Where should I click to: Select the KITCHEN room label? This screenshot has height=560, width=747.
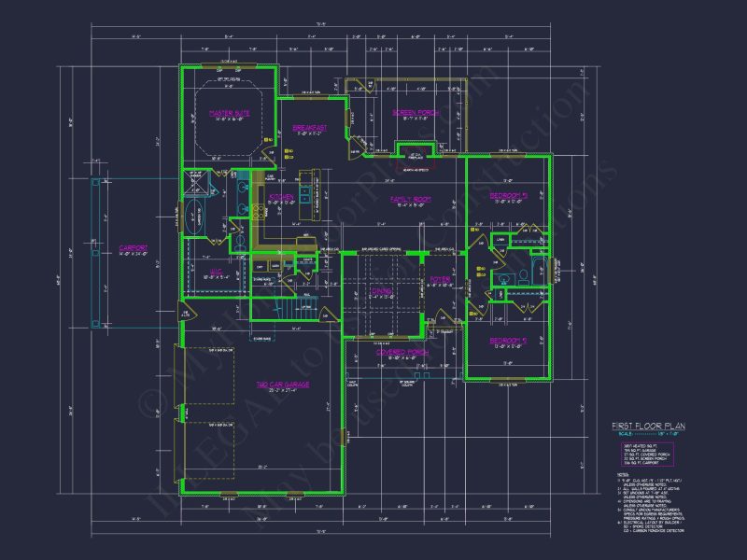pos(282,197)
